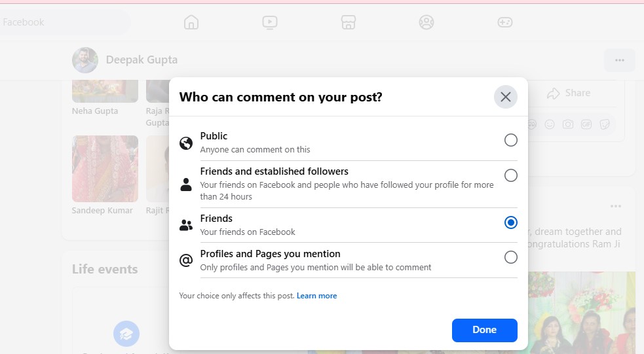Insert a GIF in comment

coord(586,124)
